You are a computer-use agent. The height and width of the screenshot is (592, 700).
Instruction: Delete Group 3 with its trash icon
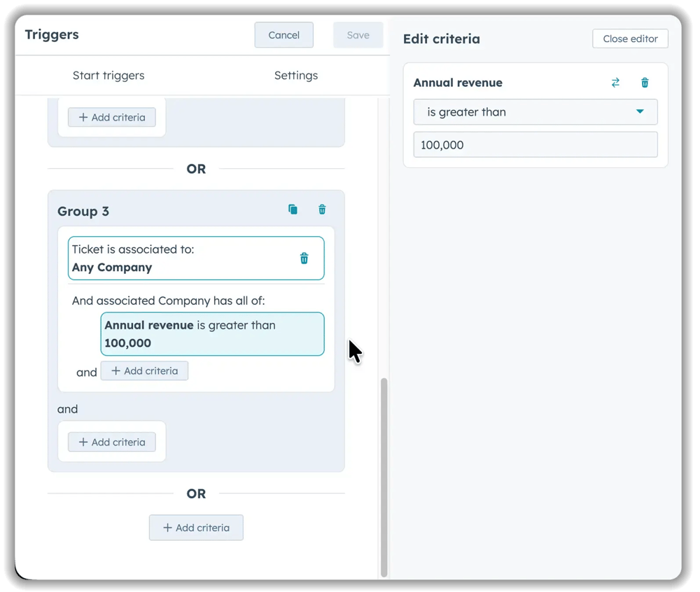pyautogui.click(x=322, y=209)
